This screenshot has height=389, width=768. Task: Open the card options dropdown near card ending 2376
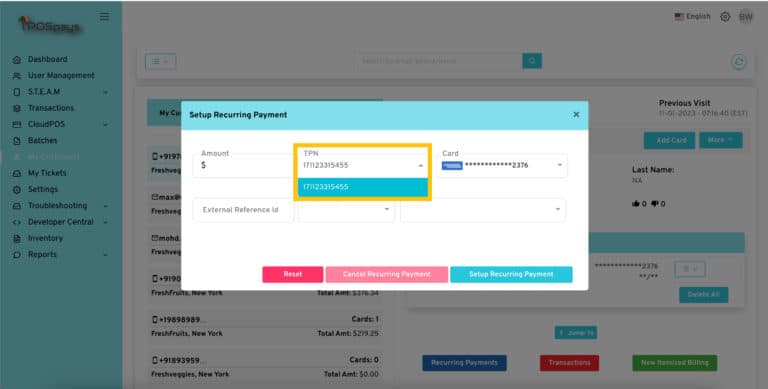tap(690, 269)
